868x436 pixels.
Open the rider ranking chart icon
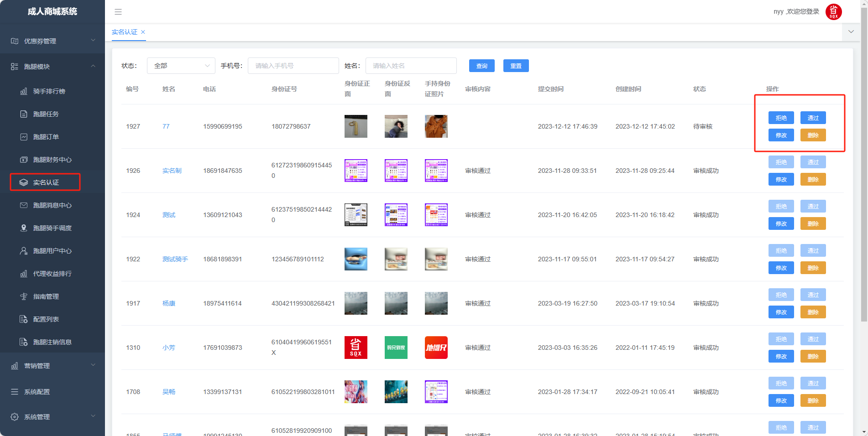[24, 91]
